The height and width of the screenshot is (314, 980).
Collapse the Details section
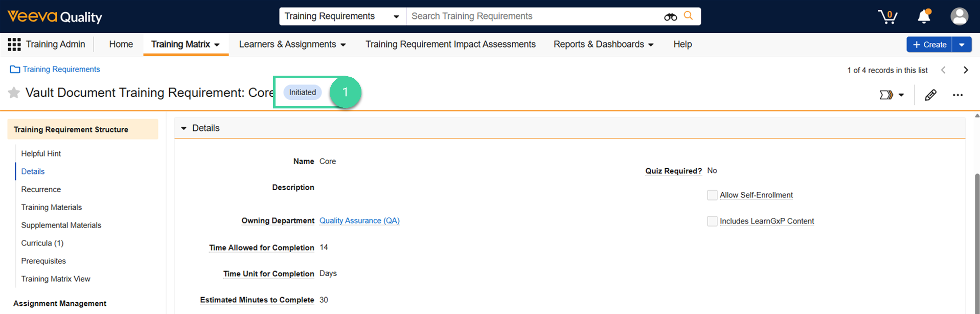(x=184, y=128)
